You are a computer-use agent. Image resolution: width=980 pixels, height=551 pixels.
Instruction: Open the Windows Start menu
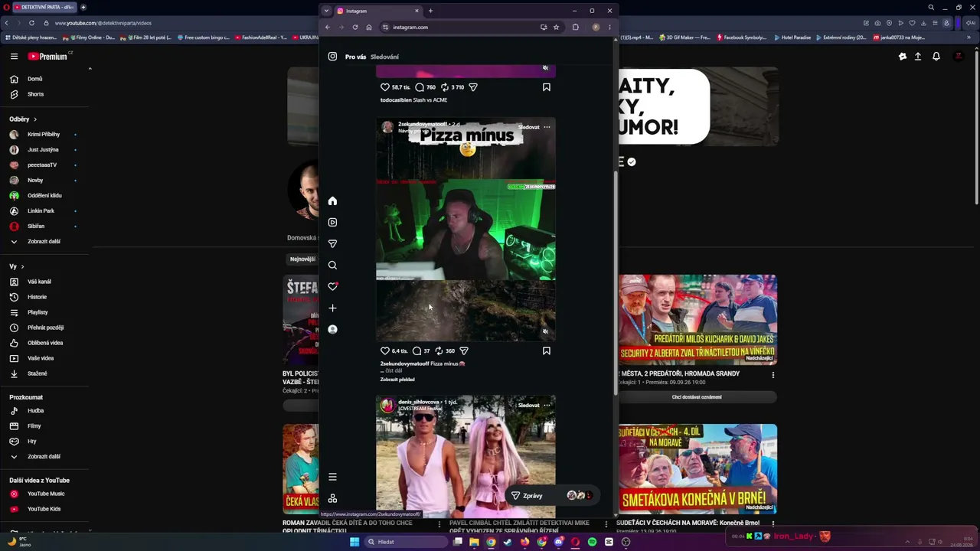click(x=354, y=542)
